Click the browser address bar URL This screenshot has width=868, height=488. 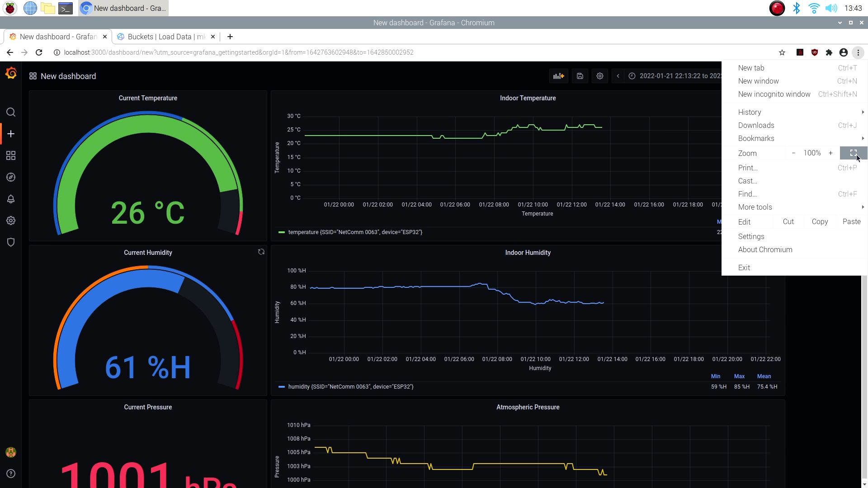pos(239,52)
